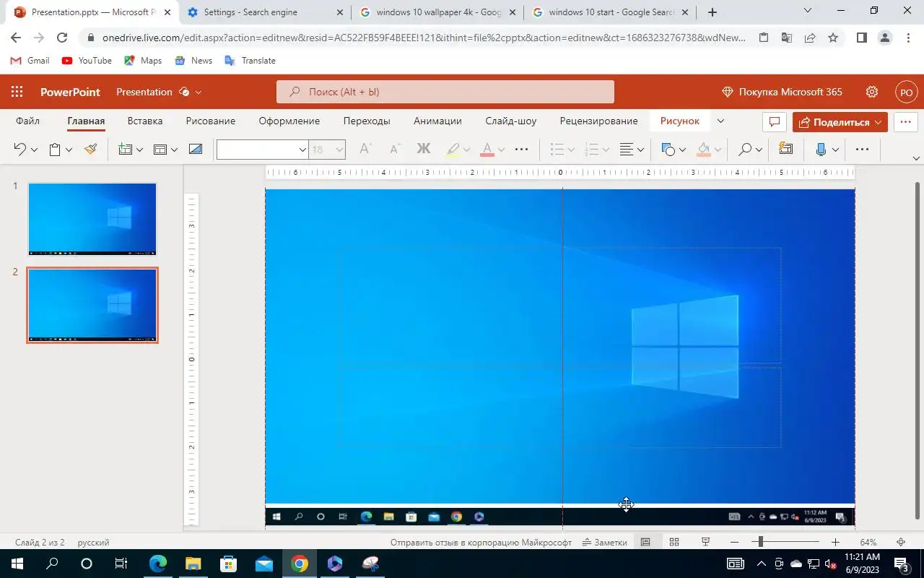Screen dimensions: 924x578
Task: Open Microsoft Edge from Windows taskbar
Action: point(157,564)
